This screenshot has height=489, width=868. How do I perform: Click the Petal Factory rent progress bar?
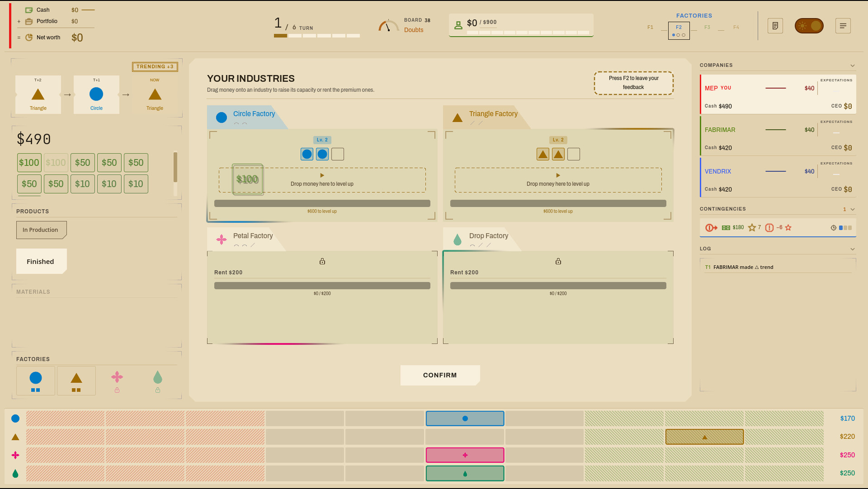(322, 286)
